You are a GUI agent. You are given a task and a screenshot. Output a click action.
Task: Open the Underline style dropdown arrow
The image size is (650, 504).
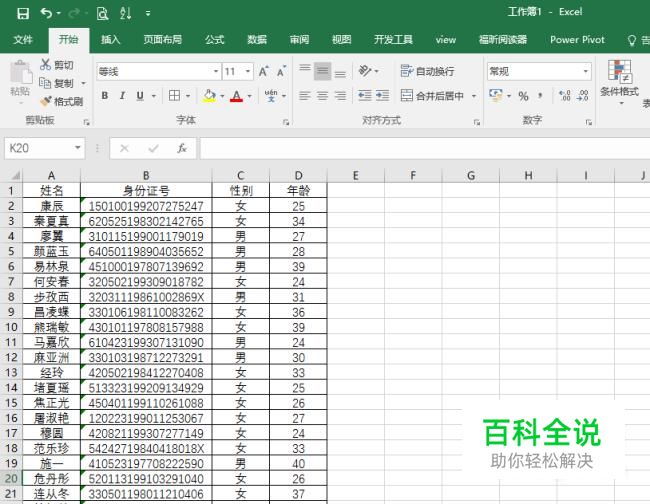[154, 96]
